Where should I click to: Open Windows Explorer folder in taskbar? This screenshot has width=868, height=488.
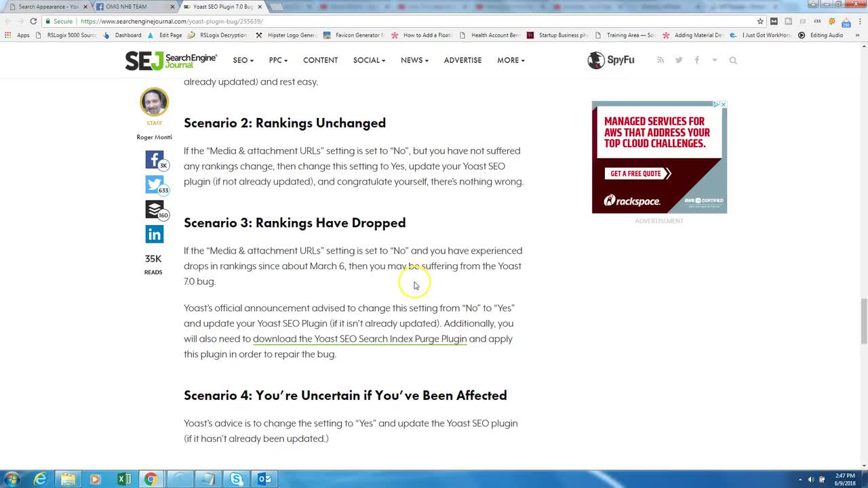[x=68, y=479]
